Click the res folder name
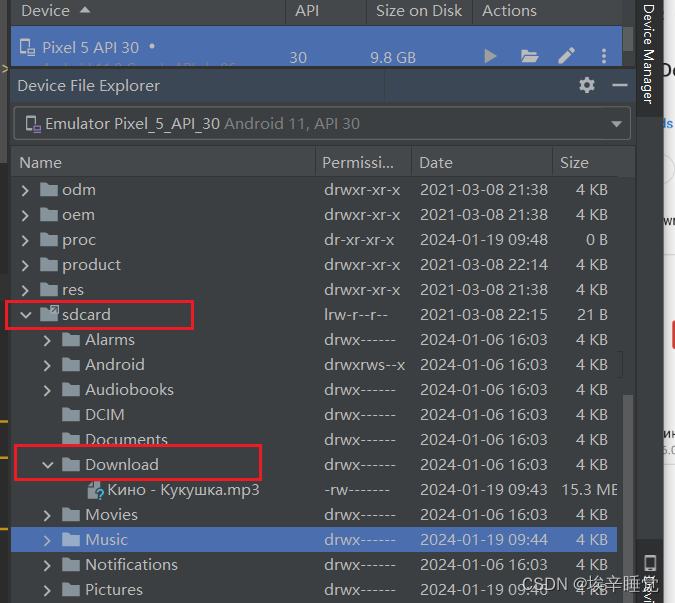 [x=73, y=290]
